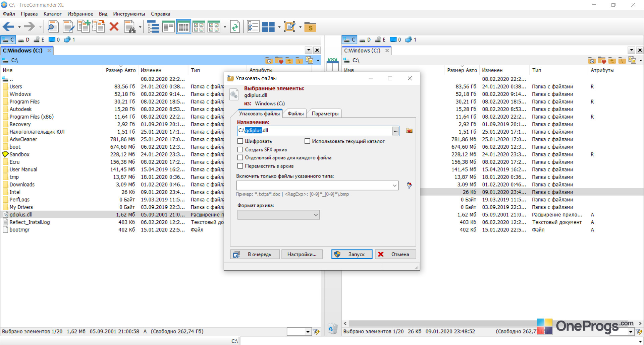Click the filter icon next to the file type field
Image resolution: width=644 pixels, height=345 pixels.
click(409, 185)
